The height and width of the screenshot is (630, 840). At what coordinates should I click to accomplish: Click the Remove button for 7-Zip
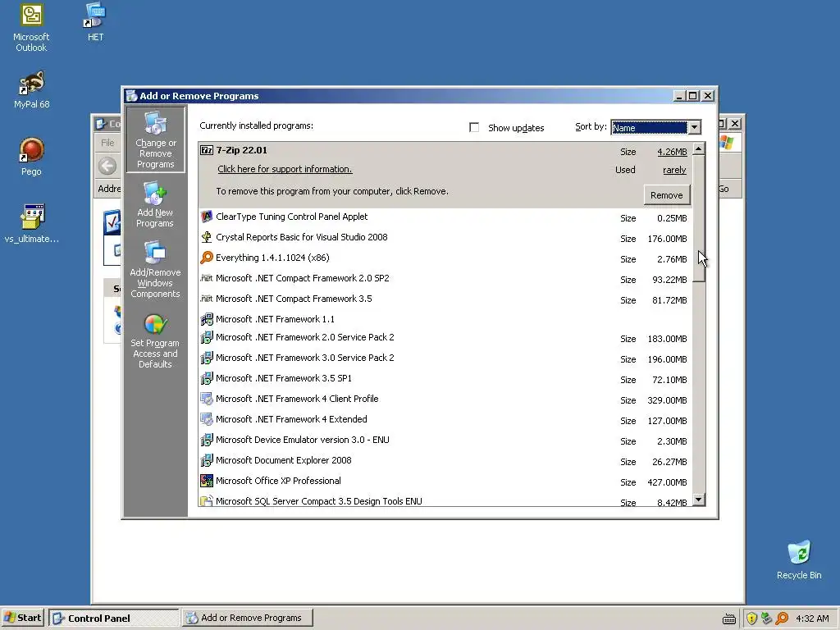tap(666, 195)
